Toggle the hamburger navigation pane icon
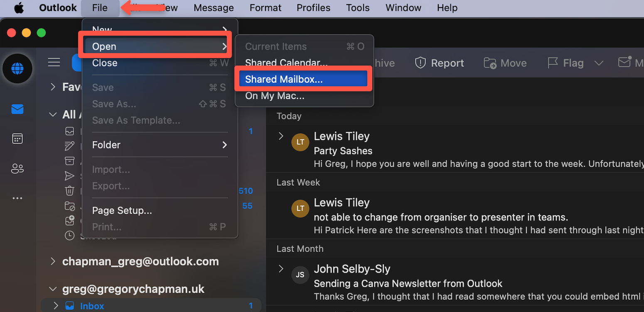This screenshot has height=312, width=644. point(54,63)
